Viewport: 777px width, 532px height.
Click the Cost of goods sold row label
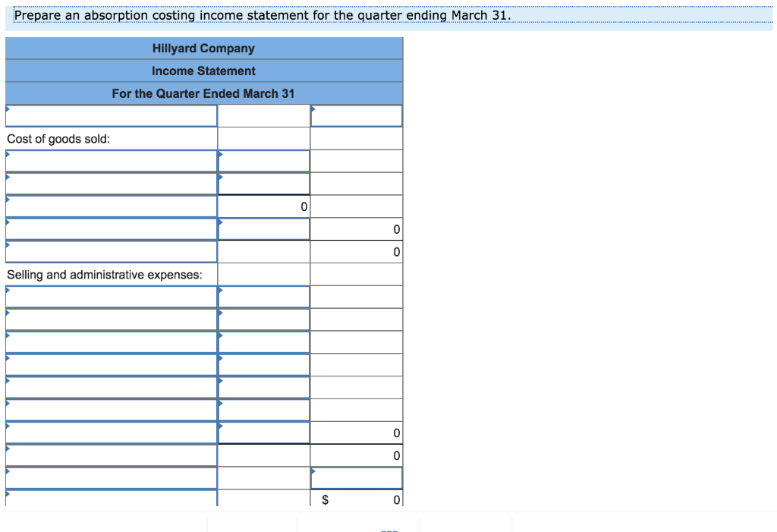46,138
